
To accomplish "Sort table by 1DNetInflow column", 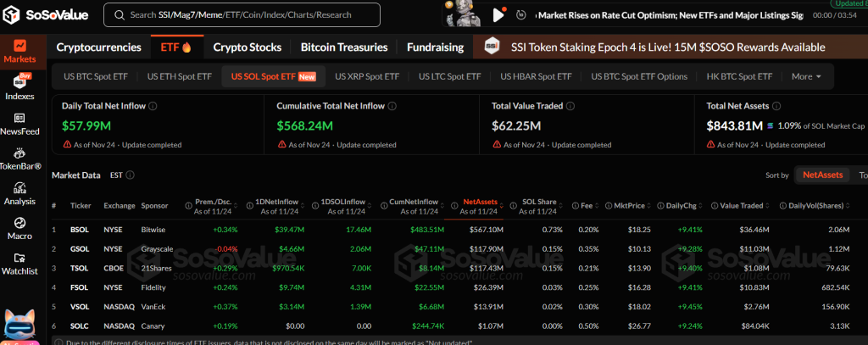I will 273,206.
